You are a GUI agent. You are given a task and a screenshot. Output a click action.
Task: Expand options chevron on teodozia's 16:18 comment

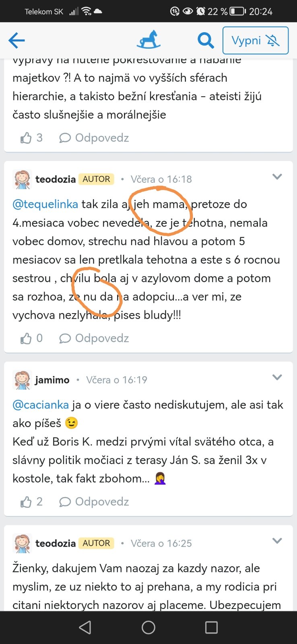point(277,177)
